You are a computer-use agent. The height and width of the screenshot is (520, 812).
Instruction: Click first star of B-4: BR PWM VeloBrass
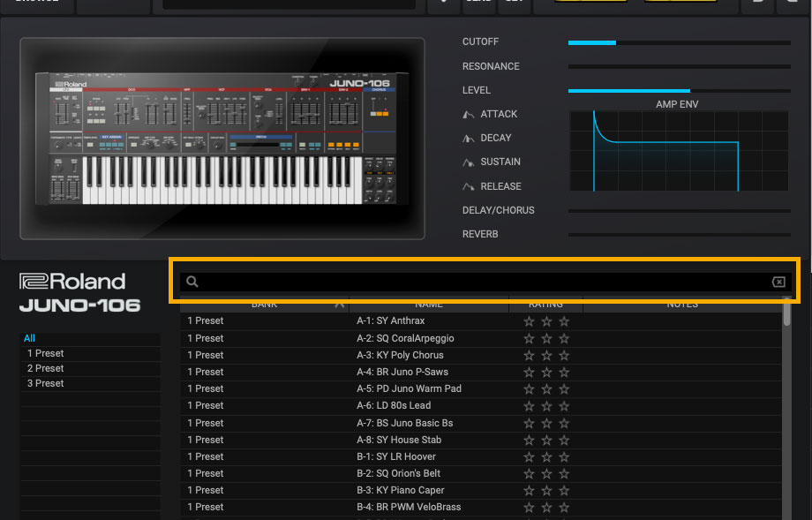[529, 508]
